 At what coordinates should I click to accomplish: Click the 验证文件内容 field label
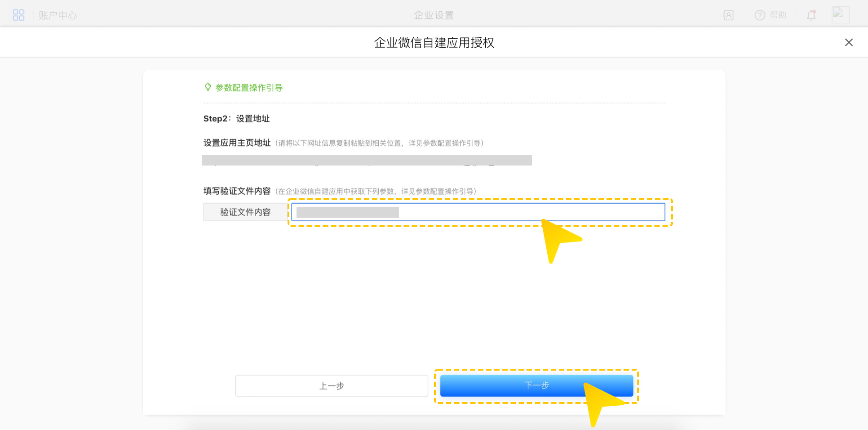[245, 212]
